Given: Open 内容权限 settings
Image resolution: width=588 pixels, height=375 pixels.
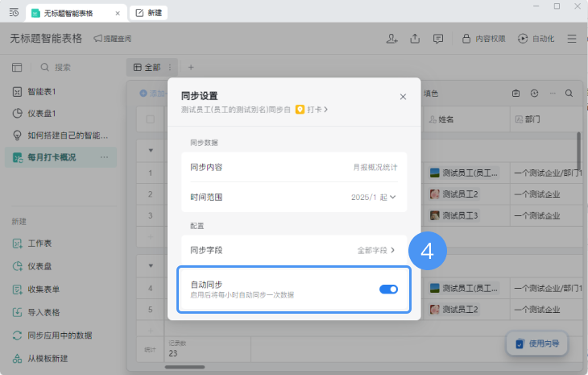Looking at the screenshot, I should [483, 39].
